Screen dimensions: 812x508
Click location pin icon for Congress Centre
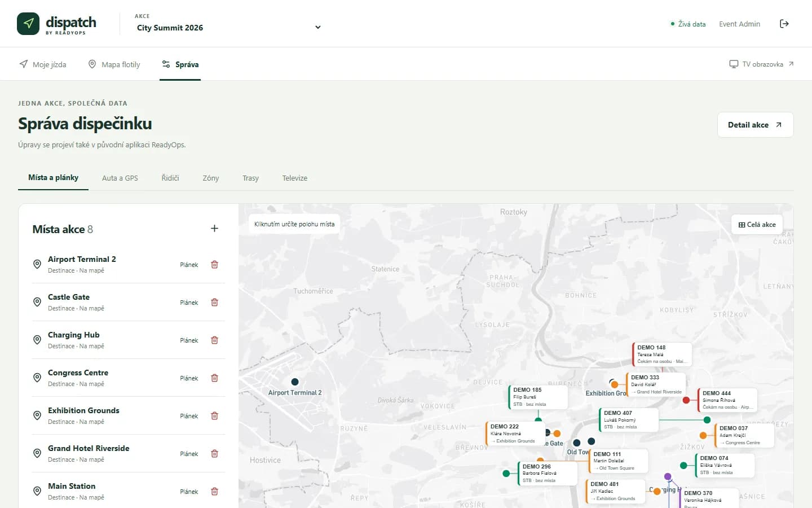(37, 378)
